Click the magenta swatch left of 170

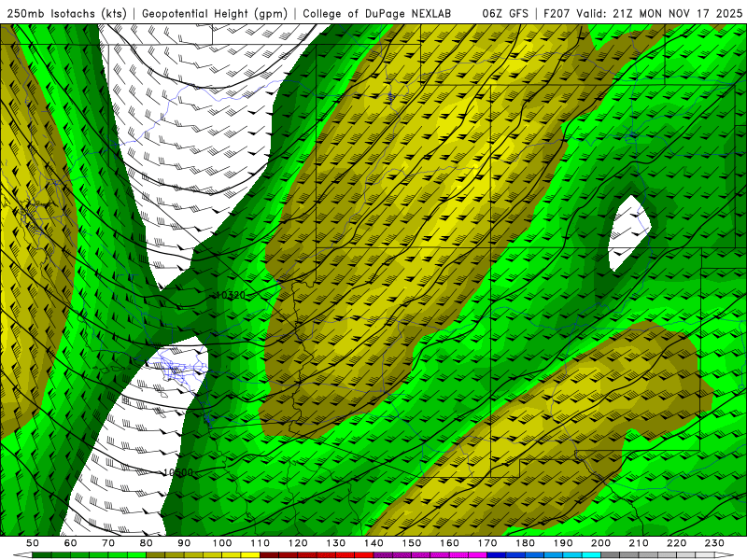[x=478, y=555]
